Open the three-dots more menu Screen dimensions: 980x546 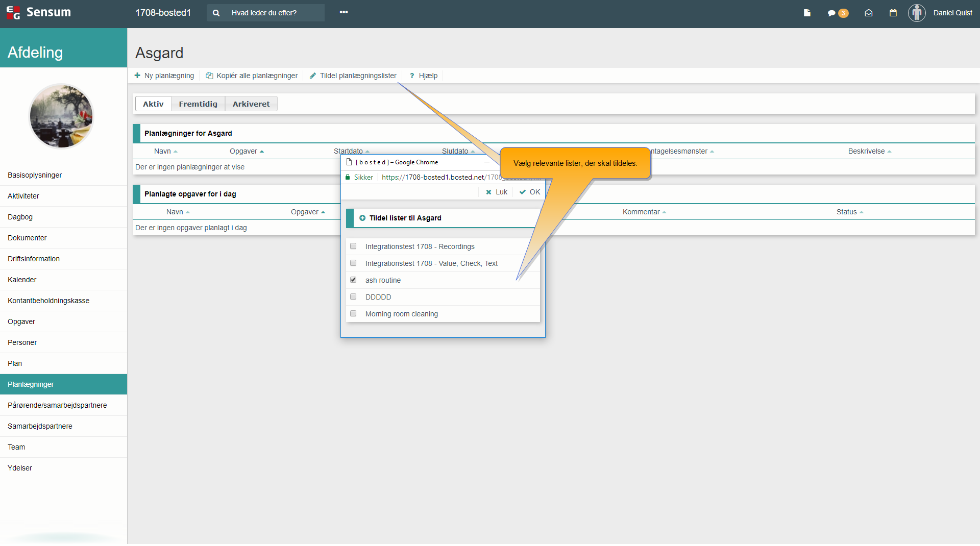tap(344, 12)
